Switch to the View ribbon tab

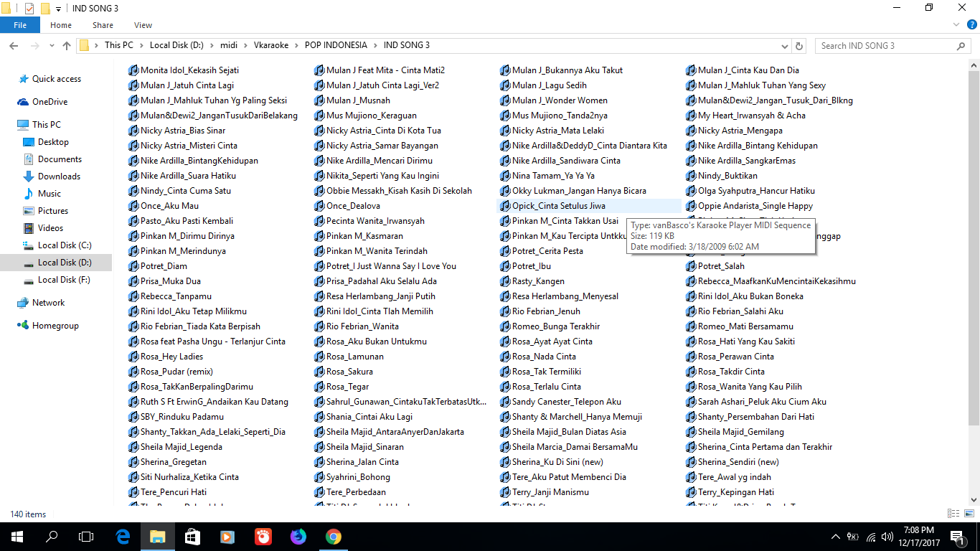click(x=143, y=25)
